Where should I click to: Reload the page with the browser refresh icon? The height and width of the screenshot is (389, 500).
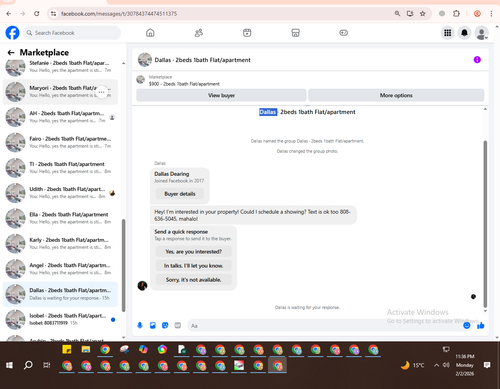tap(37, 14)
